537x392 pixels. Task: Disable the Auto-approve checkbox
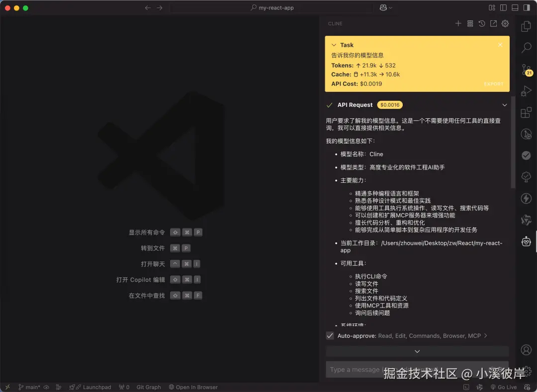[x=330, y=335]
